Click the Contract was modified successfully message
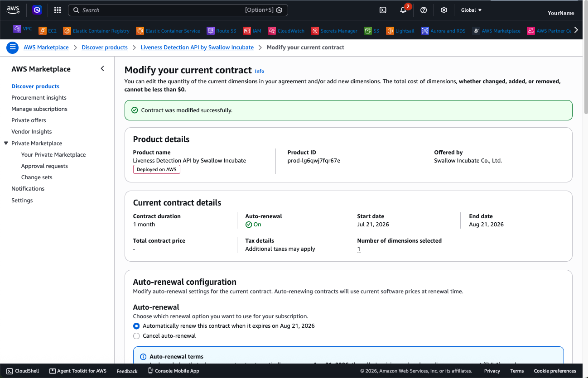The width and height of the screenshot is (588, 378). [187, 110]
